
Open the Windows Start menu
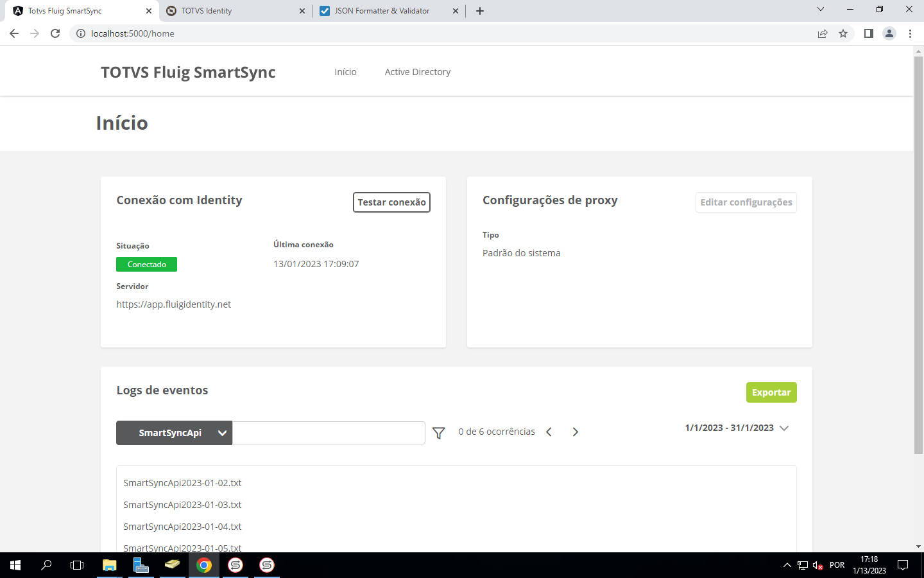tap(15, 565)
